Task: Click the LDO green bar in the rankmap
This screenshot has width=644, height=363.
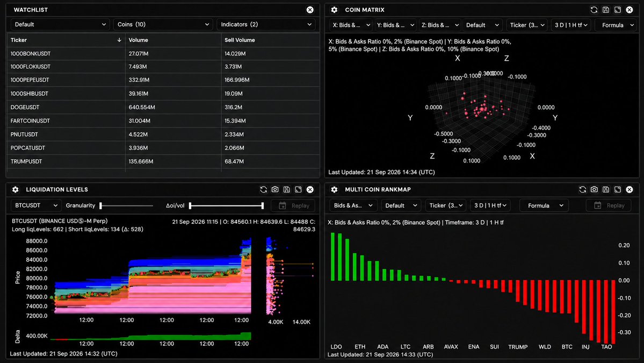Action: [x=332, y=257]
